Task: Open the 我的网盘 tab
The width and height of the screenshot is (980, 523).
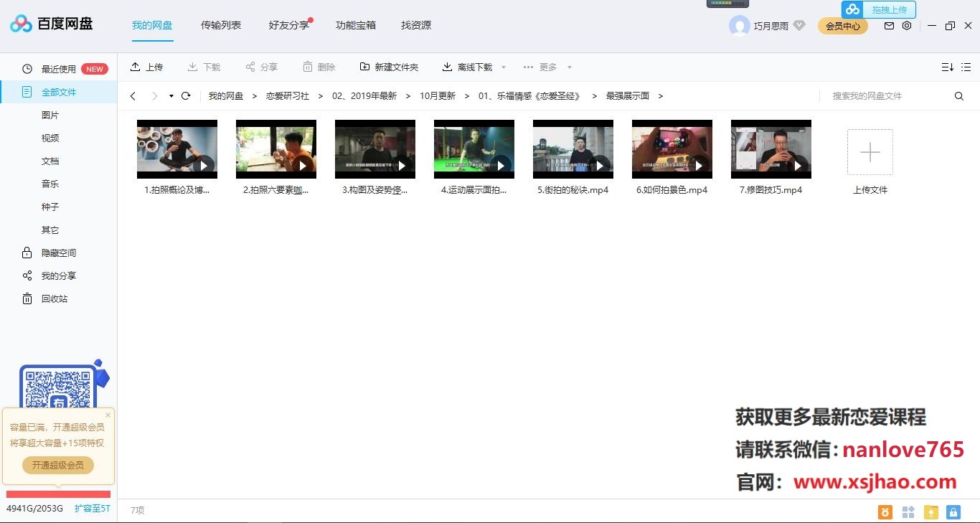Action: [152, 25]
